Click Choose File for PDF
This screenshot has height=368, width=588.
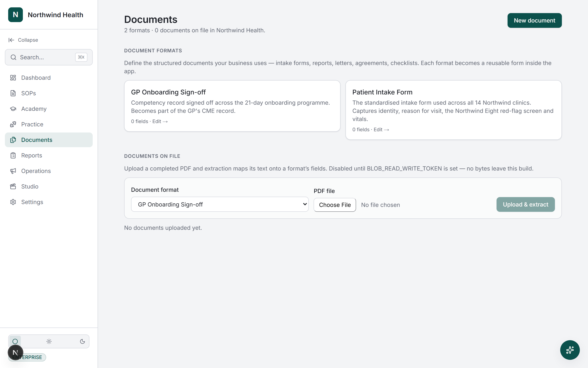(335, 205)
